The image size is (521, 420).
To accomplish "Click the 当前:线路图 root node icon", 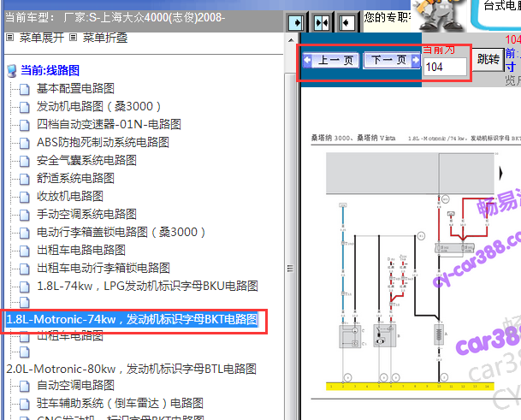I will [x=12, y=70].
